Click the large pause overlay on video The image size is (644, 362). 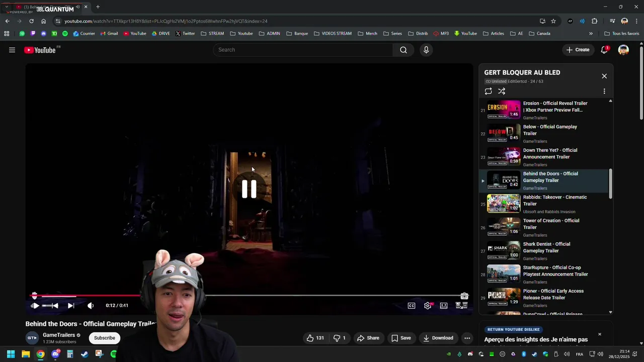pyautogui.click(x=249, y=189)
